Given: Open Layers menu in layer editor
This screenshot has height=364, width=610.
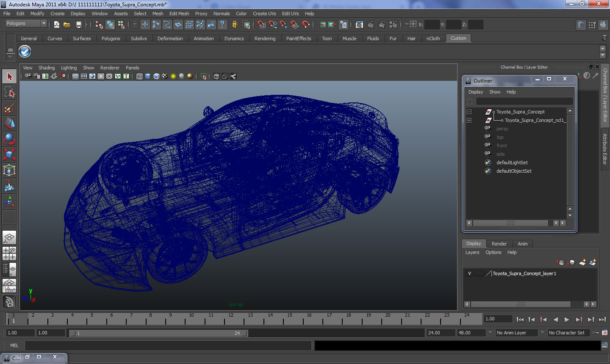Looking at the screenshot, I should 472,252.
